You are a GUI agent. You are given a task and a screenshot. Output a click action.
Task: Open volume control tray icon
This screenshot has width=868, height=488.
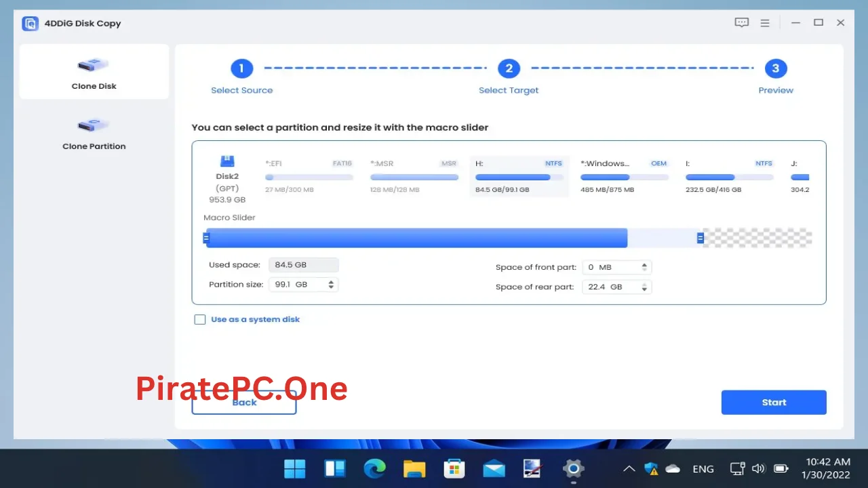759,468
